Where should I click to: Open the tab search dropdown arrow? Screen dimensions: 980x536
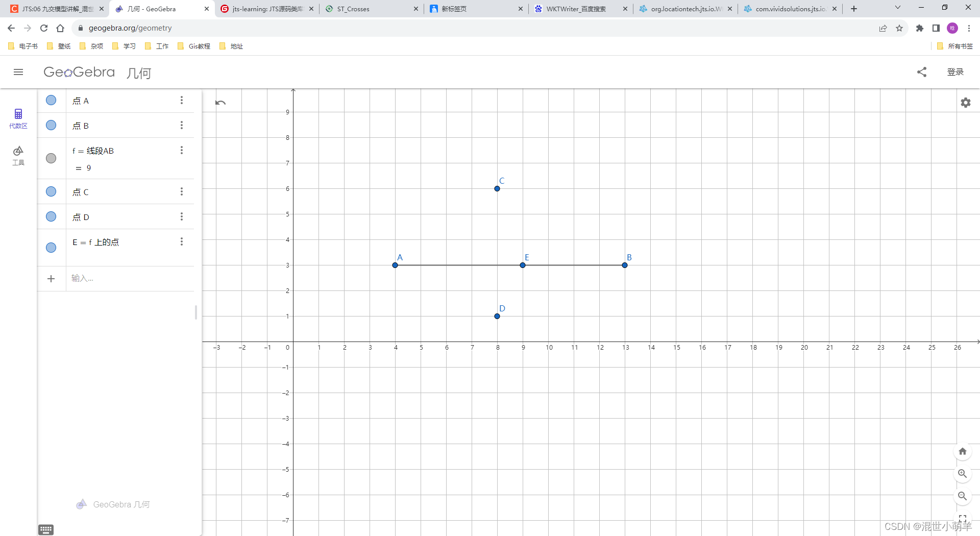[898, 8]
